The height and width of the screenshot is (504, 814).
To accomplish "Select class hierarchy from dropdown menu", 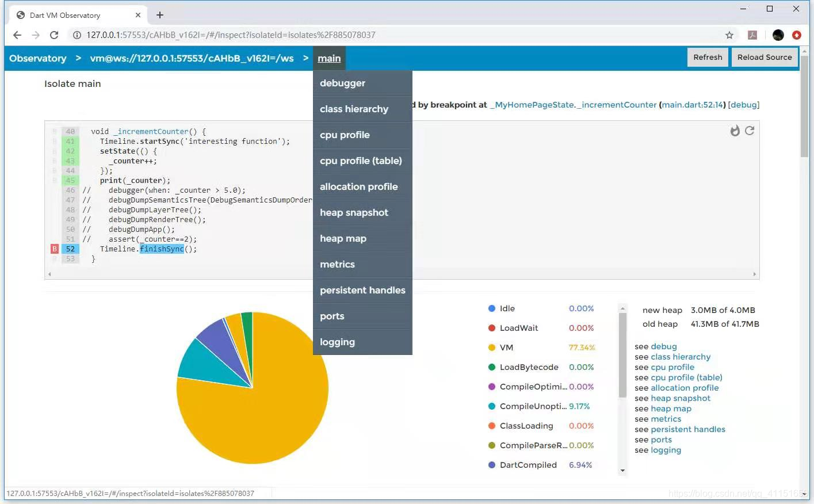I will (x=362, y=109).
